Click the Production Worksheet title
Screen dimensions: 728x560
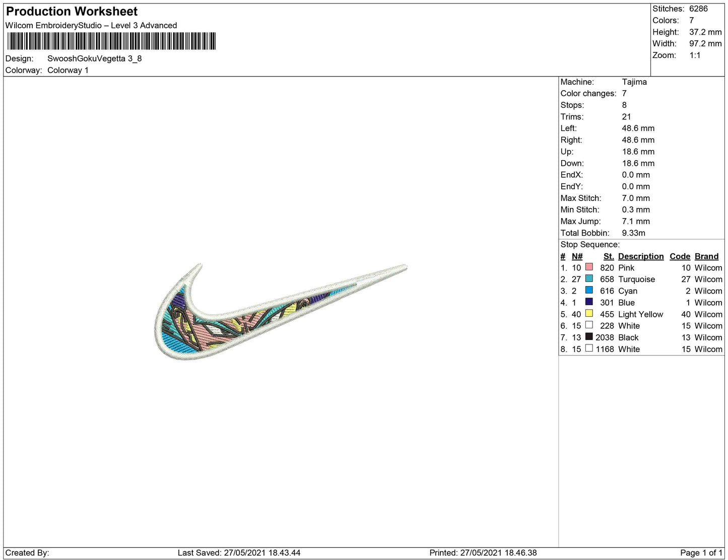[x=72, y=12]
